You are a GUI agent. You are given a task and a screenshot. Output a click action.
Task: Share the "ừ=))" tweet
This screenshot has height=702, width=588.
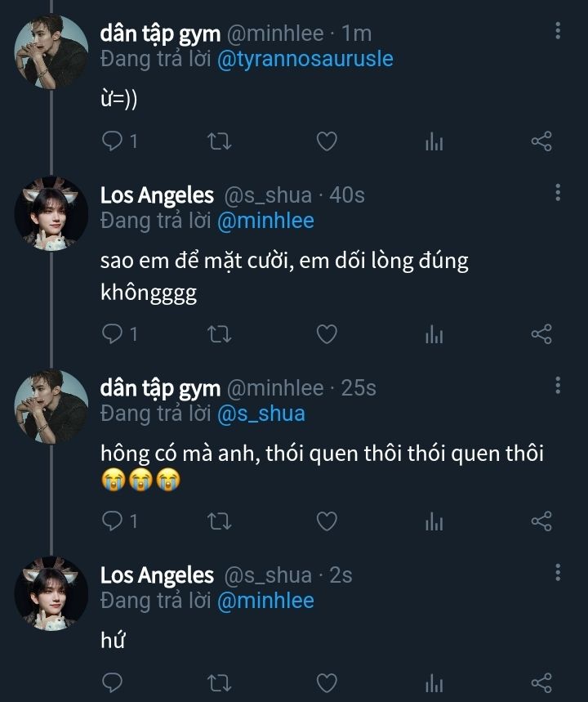[541, 141]
